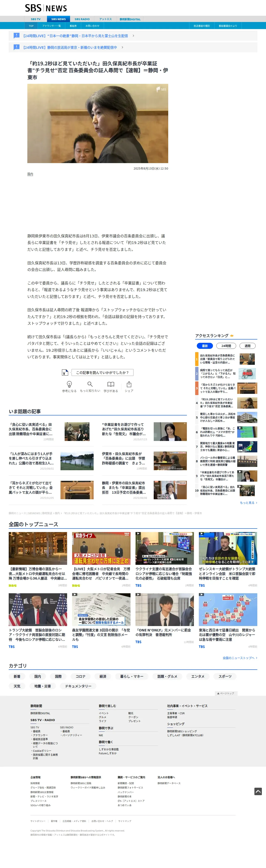This screenshot has width=266, height=868.
Task: Select 新着 category pill
Action: point(17,676)
